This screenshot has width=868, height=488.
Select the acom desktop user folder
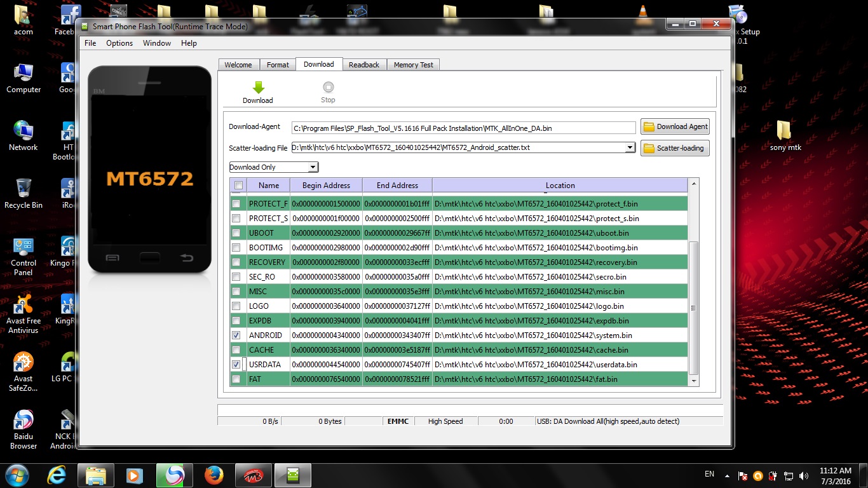[x=24, y=20]
